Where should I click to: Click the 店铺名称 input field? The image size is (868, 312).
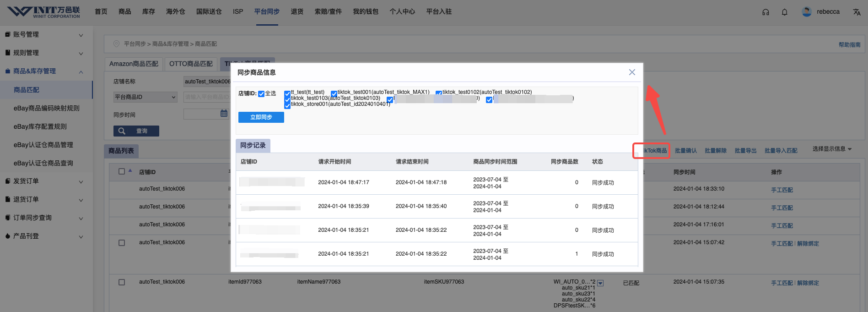[207, 82]
